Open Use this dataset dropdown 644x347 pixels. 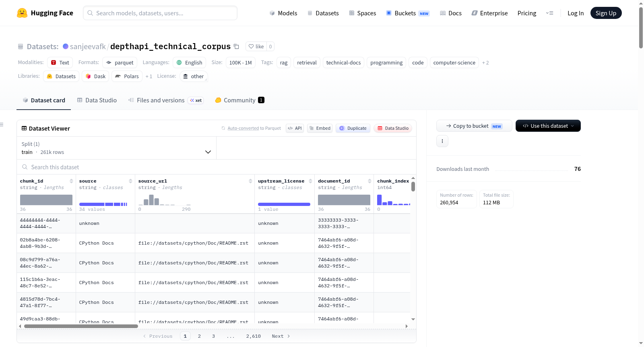click(x=548, y=126)
